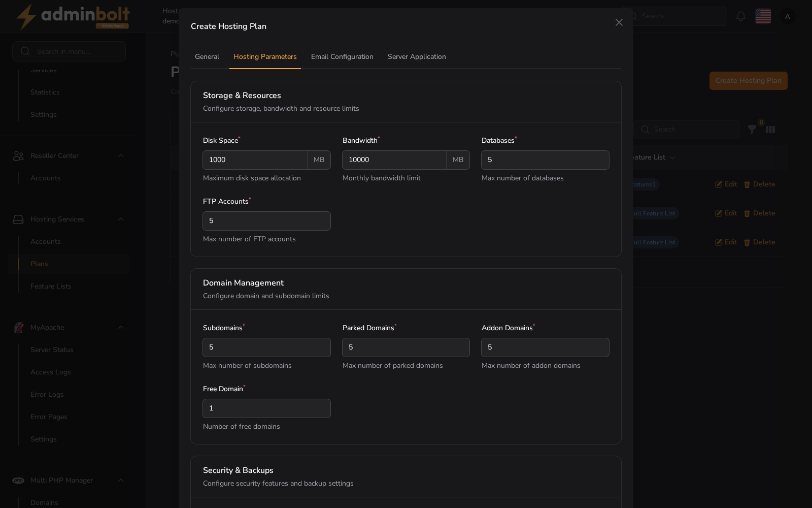The height and width of the screenshot is (508, 812).
Task: Click the adminbolt logo
Action: tap(73, 17)
